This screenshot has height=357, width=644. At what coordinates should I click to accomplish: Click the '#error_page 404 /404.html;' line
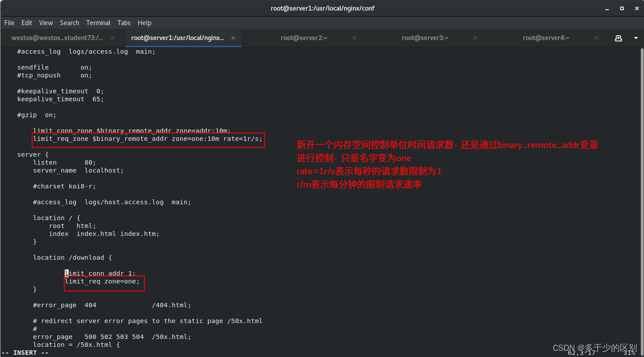tap(112, 305)
